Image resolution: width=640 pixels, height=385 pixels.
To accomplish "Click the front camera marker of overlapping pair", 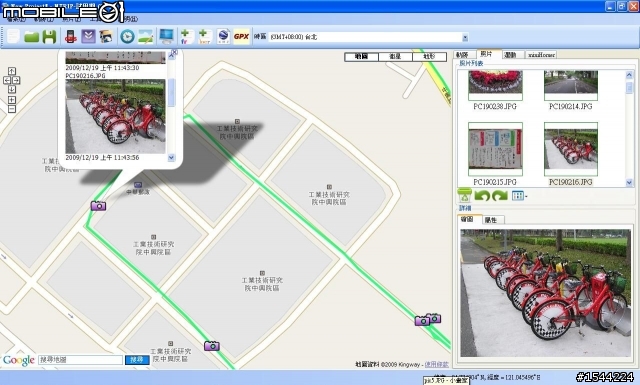I will point(422,321).
